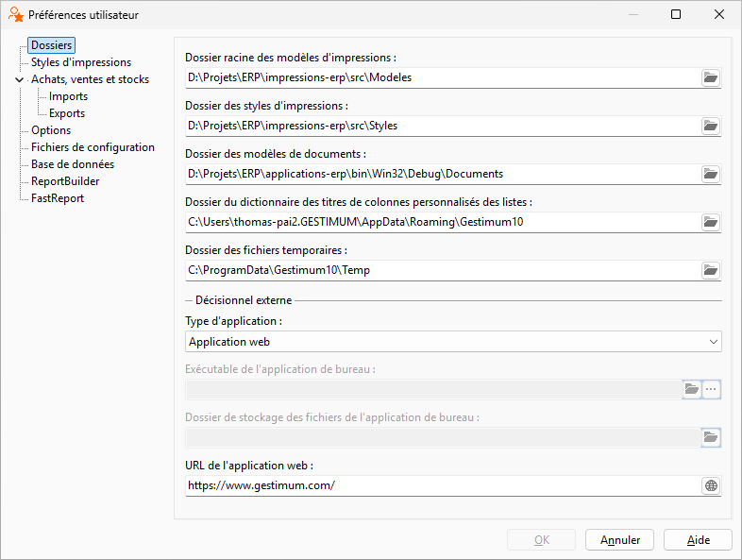Select Fichiers de configuration tree item
742x560 pixels.
[93, 147]
